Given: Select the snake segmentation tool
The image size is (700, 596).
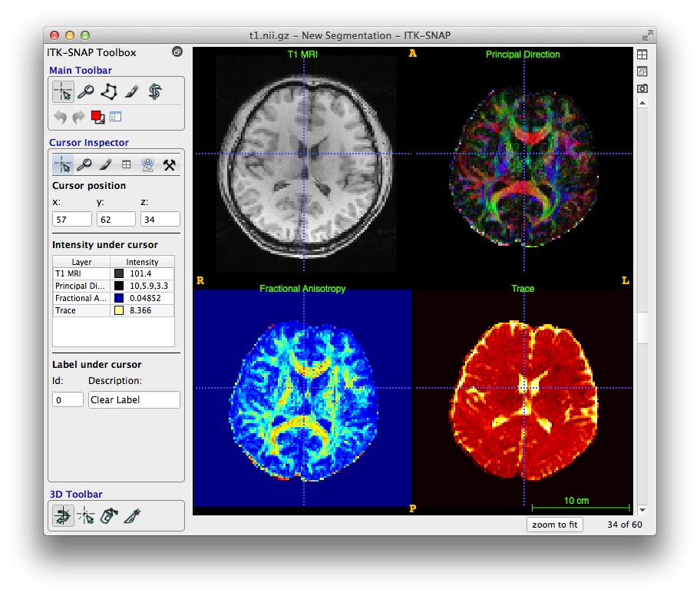Looking at the screenshot, I should pos(155,91).
